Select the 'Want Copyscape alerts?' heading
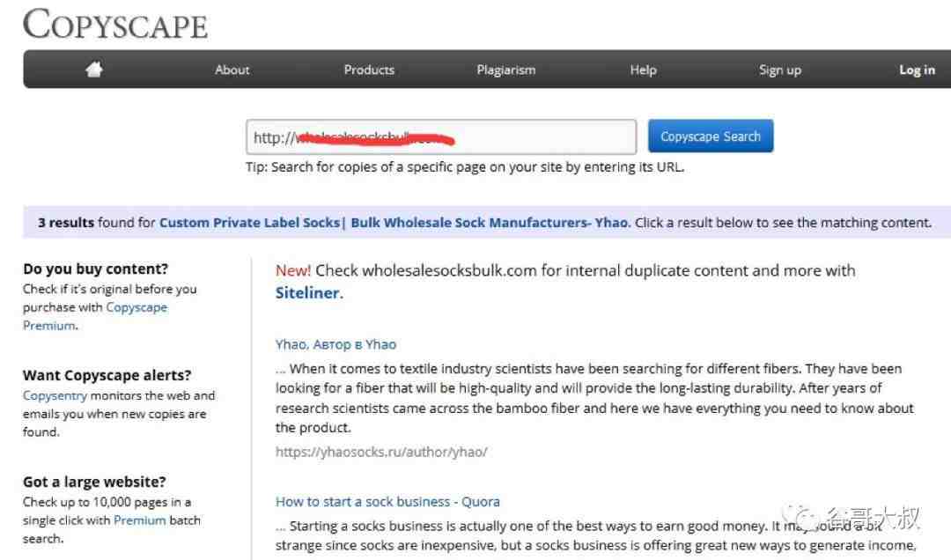The width and height of the screenshot is (951, 560). pos(107,376)
